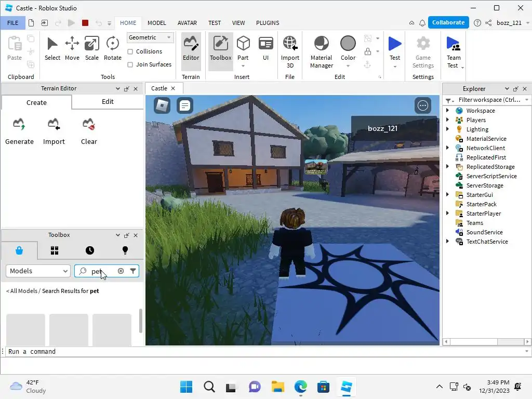Click Import 3D file button
This screenshot has height=399, width=532.
290,51
